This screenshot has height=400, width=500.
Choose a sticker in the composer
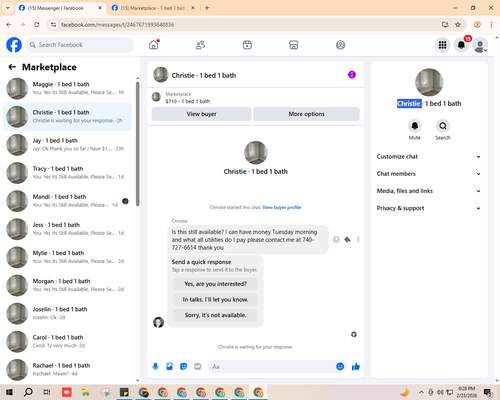point(183,367)
